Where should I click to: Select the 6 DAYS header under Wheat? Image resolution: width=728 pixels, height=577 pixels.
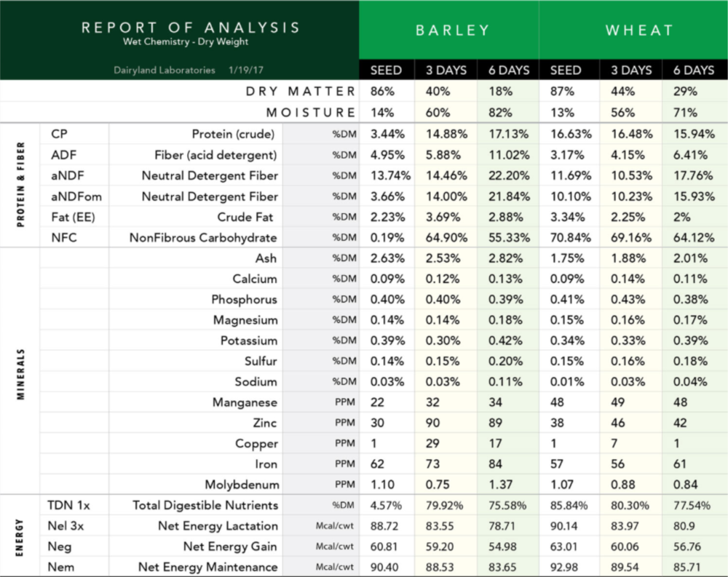click(693, 71)
